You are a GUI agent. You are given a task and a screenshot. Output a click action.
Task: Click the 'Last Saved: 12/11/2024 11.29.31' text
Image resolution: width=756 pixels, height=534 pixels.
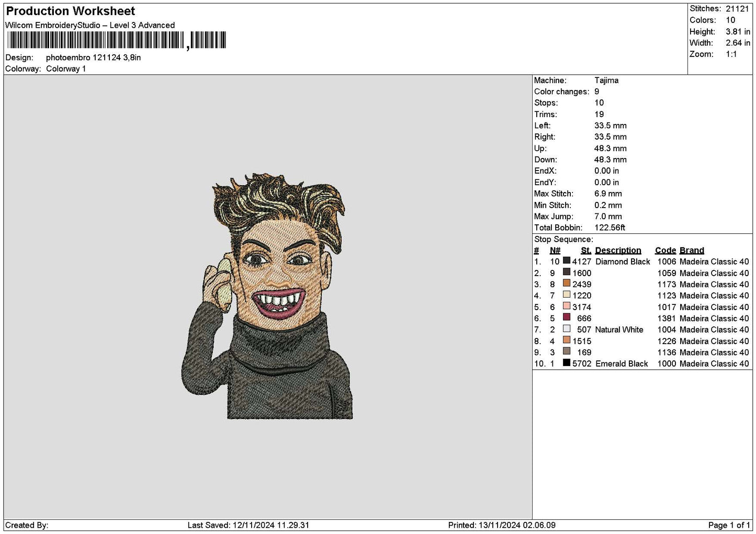coord(249,525)
